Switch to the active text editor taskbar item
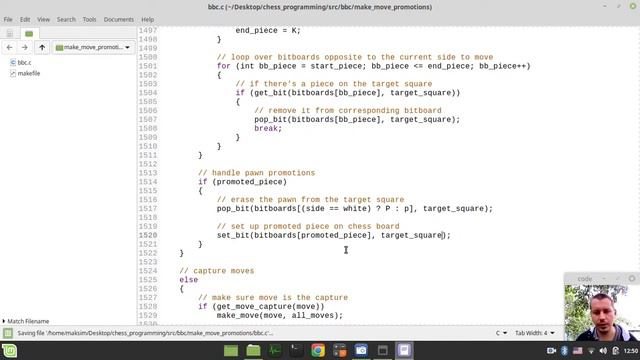The height and width of the screenshot is (360, 640). point(404,351)
